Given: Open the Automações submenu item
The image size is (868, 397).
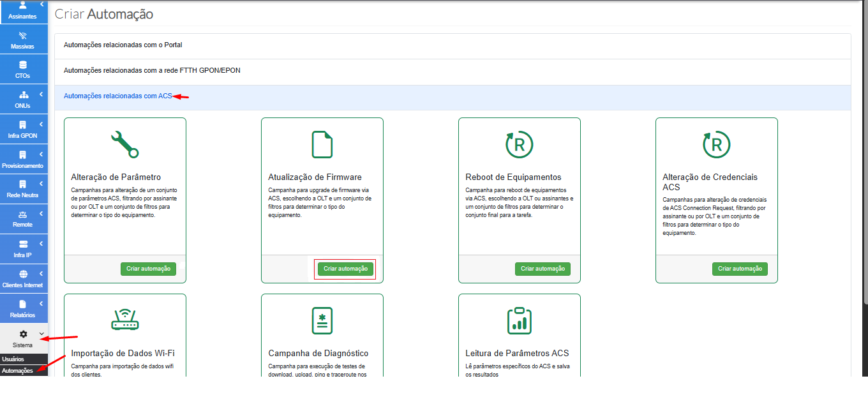Looking at the screenshot, I should (x=24, y=370).
